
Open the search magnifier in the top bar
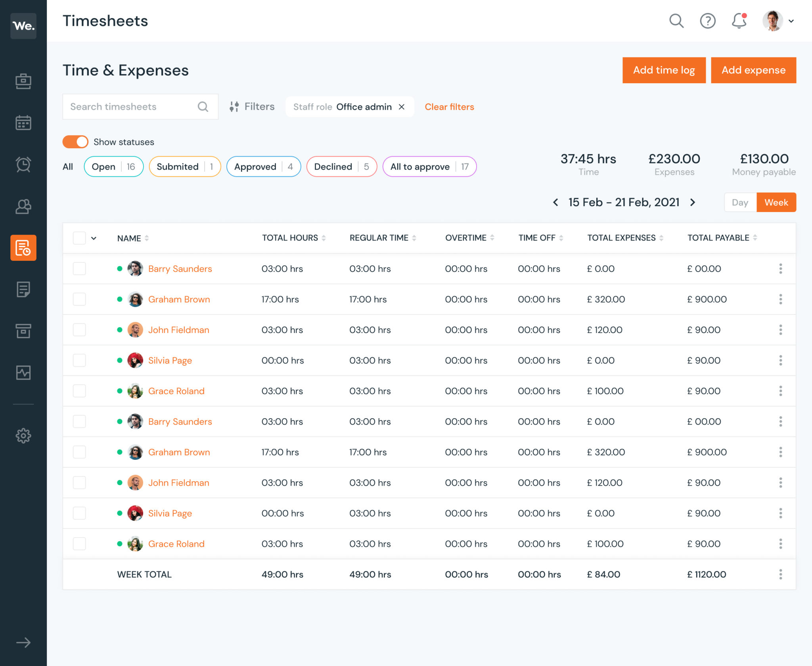(676, 21)
